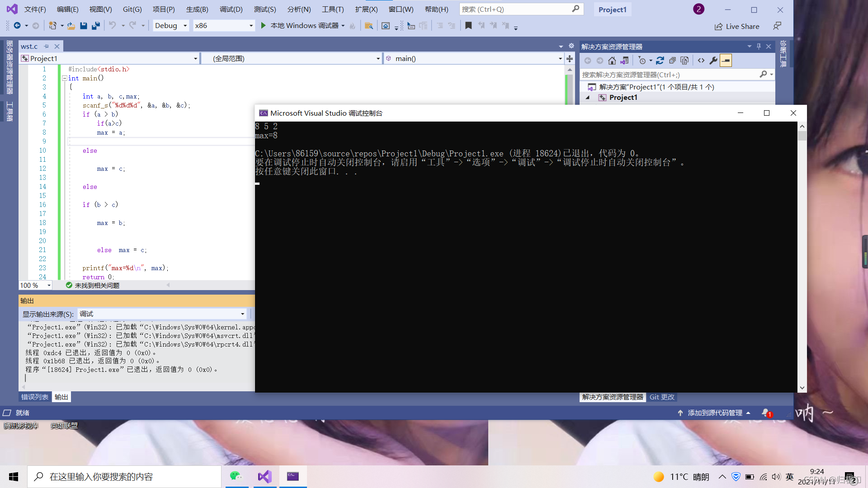The height and width of the screenshot is (488, 868).
Task: Switch to the Git 更改 tab
Action: pyautogui.click(x=662, y=397)
